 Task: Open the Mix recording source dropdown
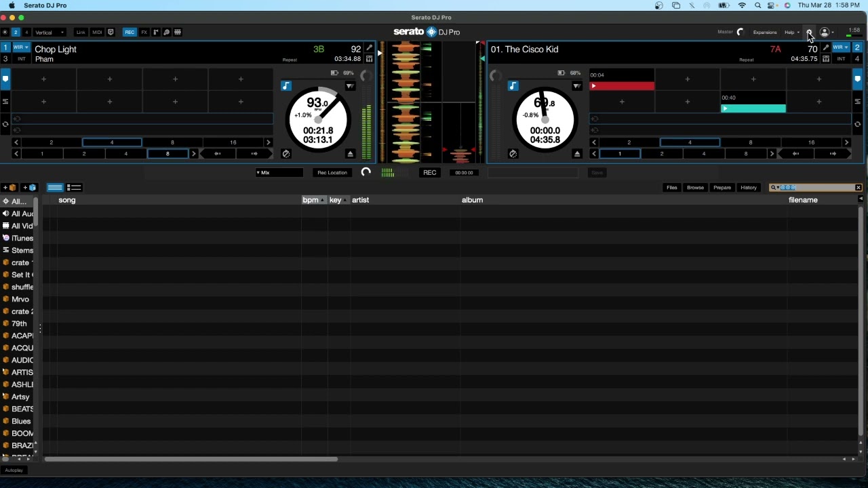pos(279,173)
